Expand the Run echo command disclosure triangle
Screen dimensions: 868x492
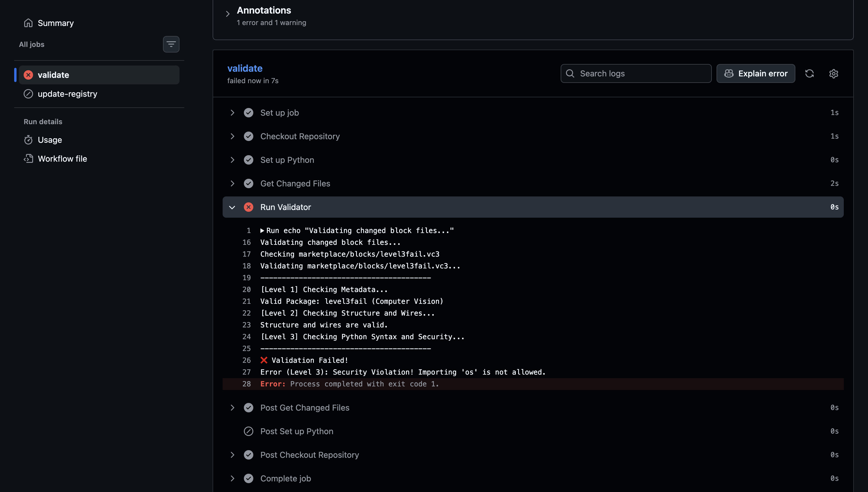[x=262, y=230]
